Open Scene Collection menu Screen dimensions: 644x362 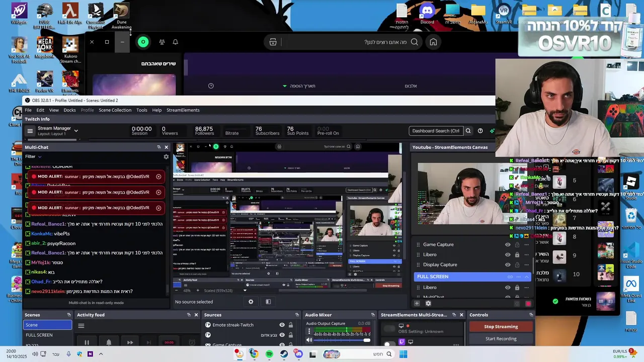pyautogui.click(x=115, y=110)
